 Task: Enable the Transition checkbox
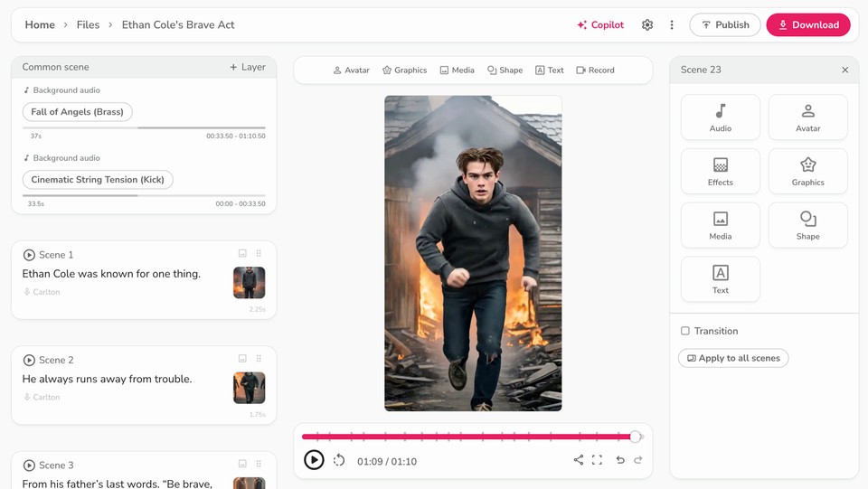pos(685,331)
